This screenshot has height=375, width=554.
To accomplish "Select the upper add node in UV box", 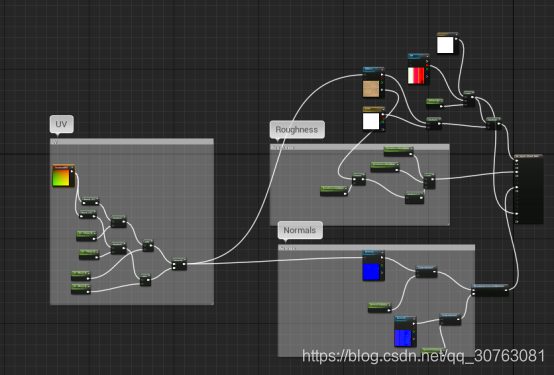I will 148,245.
